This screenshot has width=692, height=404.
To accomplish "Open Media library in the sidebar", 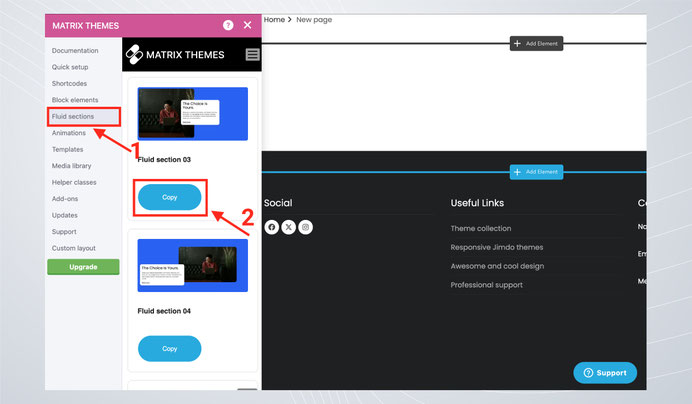I will pos(71,166).
